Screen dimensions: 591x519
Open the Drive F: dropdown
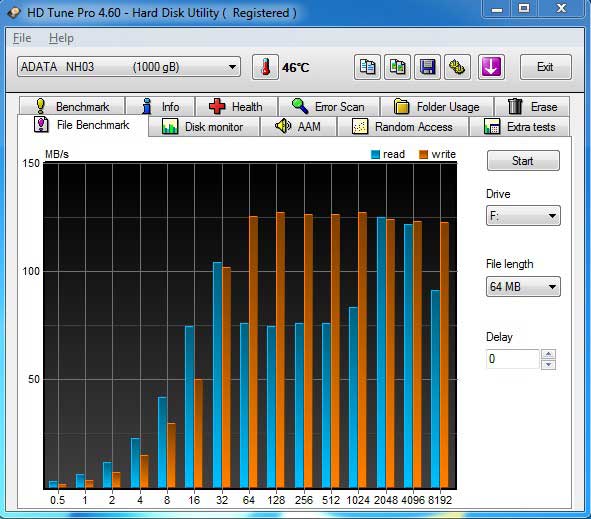click(523, 216)
